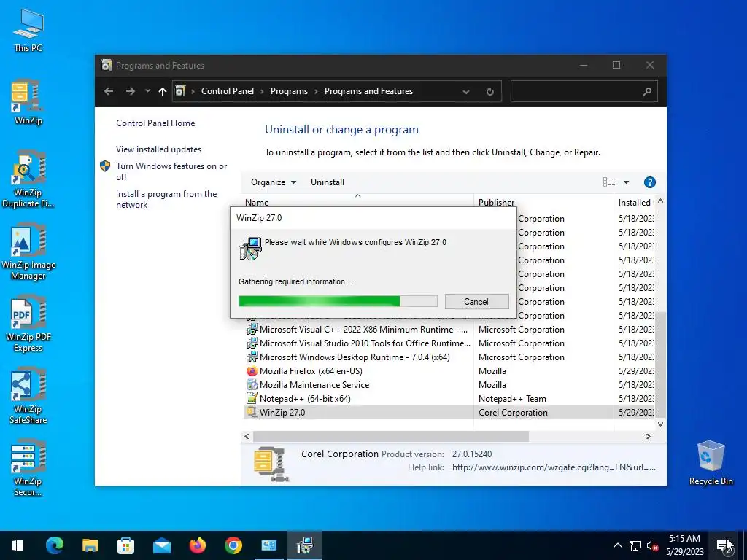Go up one level to Programs

pyautogui.click(x=163, y=91)
